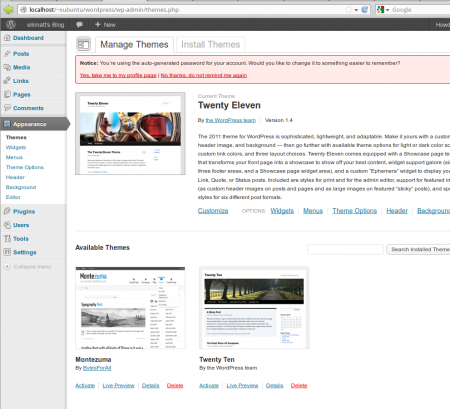Select Menus in the Appearance submenu
This screenshot has width=450, height=409.
(x=14, y=157)
